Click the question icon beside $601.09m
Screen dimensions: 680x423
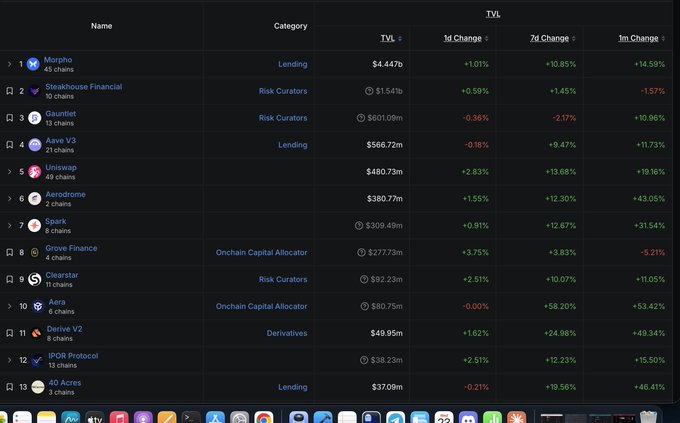point(361,118)
